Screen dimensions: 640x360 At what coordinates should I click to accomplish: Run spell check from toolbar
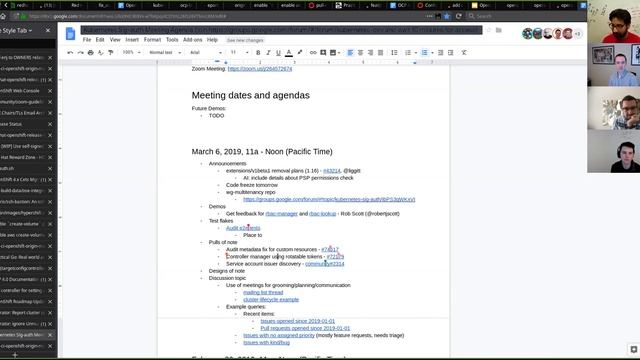click(100, 53)
